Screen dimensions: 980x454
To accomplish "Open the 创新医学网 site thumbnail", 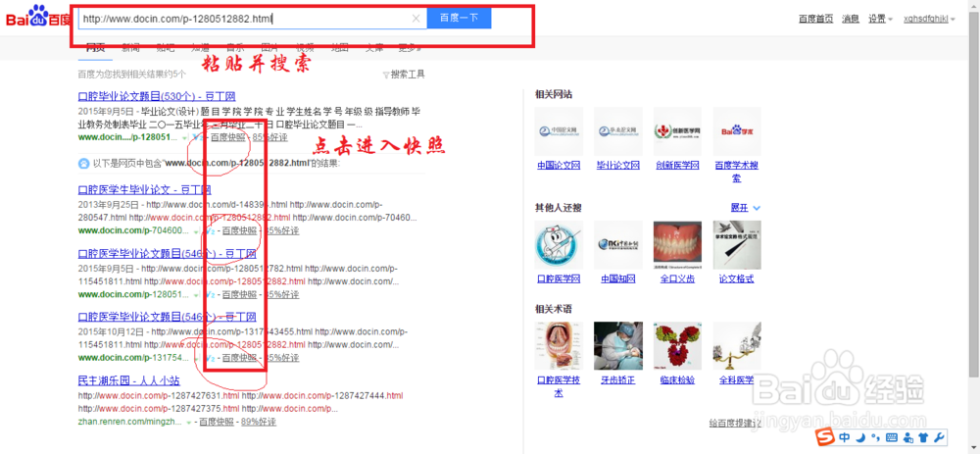I will (677, 131).
